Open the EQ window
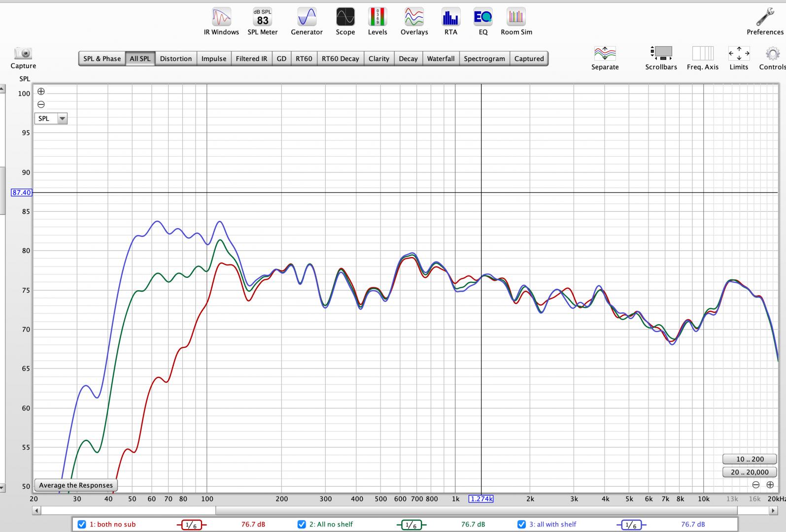Viewport: 786px width, 532px height. (x=483, y=22)
